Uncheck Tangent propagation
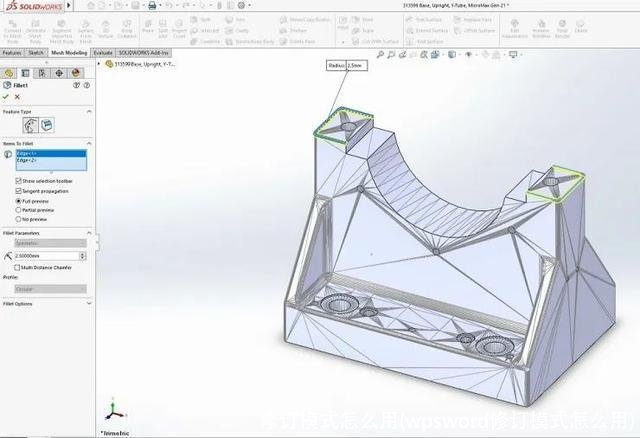 point(19,191)
